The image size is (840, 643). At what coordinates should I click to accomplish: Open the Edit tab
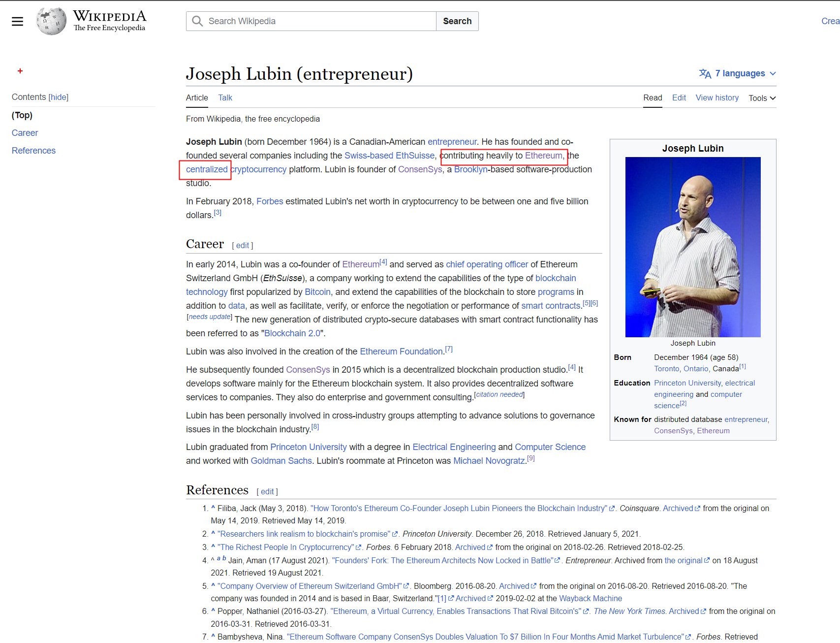coord(679,97)
